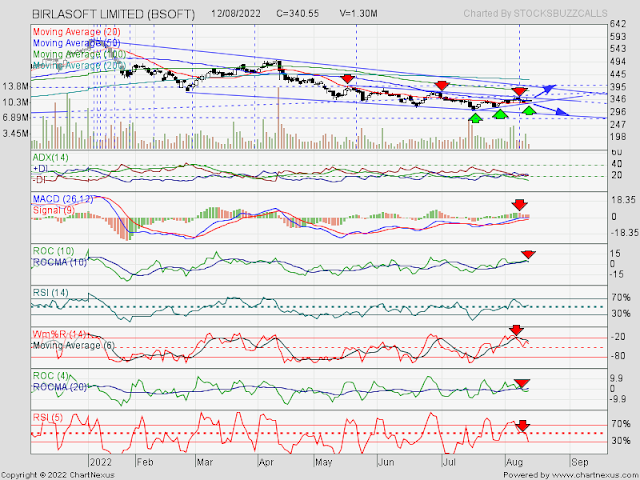Viewport: 640px width, 480px height.
Task: Click the 198 price axis value
Action: (x=618, y=137)
